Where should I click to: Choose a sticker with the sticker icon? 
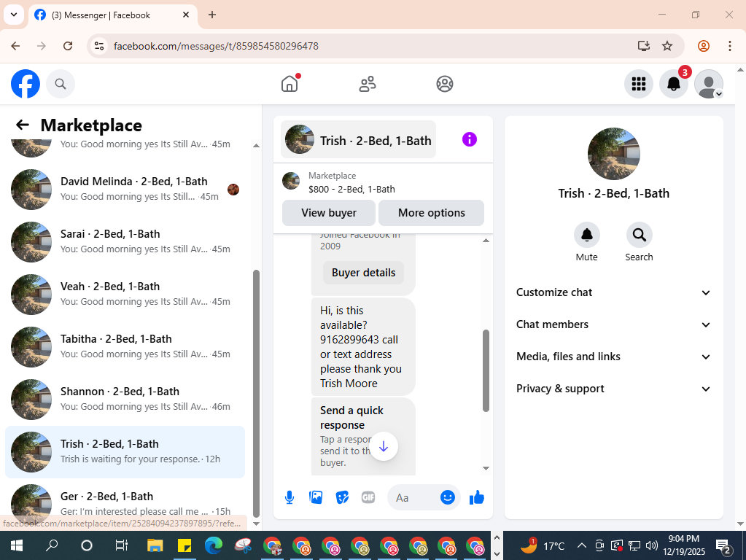pyautogui.click(x=342, y=498)
